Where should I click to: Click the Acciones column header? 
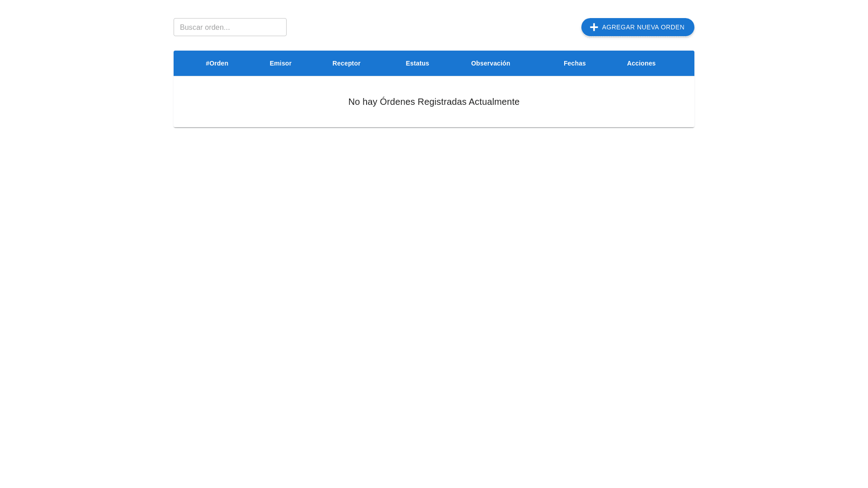point(641,63)
